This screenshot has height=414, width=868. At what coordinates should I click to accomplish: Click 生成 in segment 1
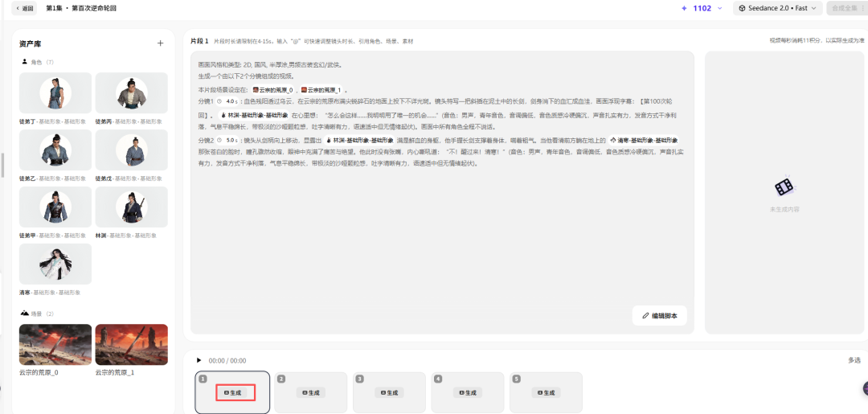pos(232,392)
